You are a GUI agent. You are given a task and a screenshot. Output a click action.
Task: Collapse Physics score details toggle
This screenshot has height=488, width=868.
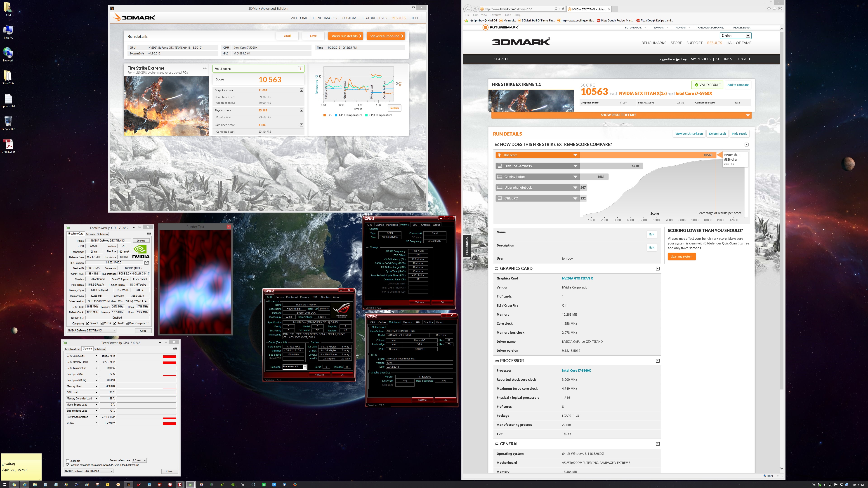click(302, 110)
